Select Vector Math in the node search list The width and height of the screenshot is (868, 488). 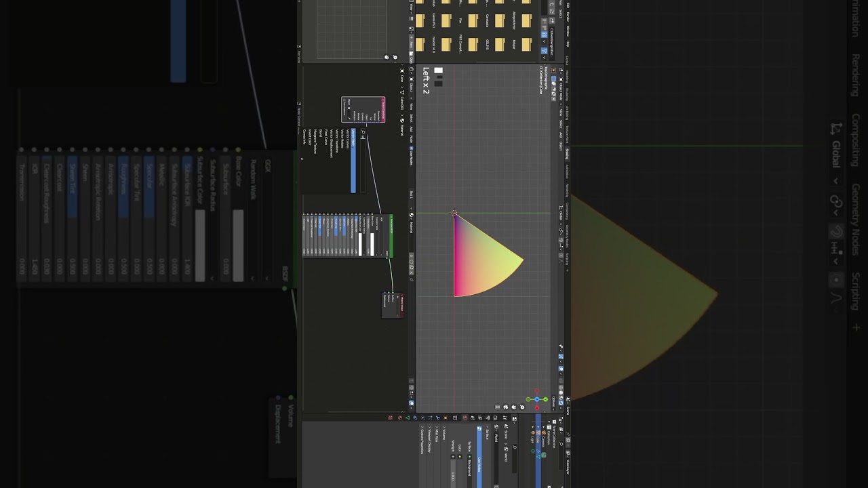(x=353, y=161)
